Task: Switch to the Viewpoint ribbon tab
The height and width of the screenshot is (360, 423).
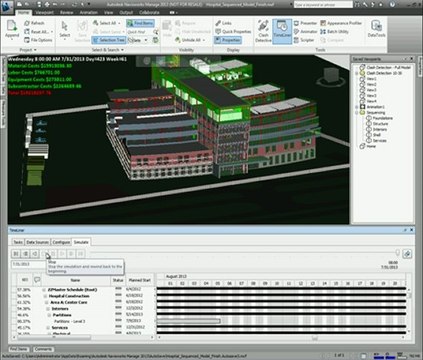Action: pos(44,12)
